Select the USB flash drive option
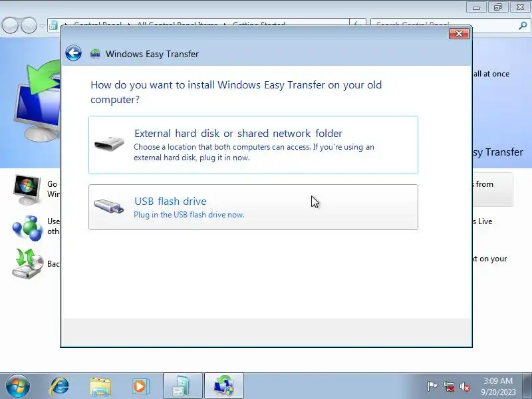This screenshot has height=399, width=532. (x=253, y=207)
